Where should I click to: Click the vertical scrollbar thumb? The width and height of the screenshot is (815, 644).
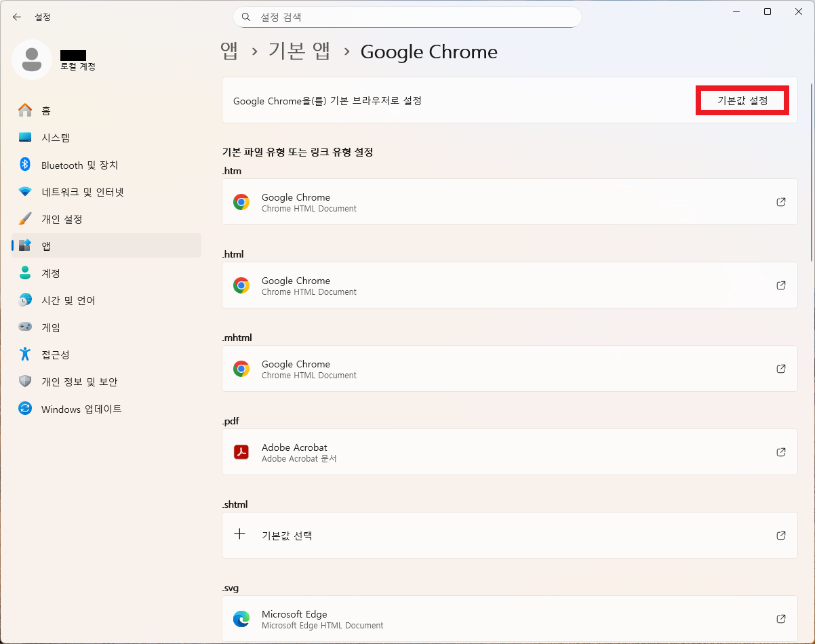pos(812,173)
